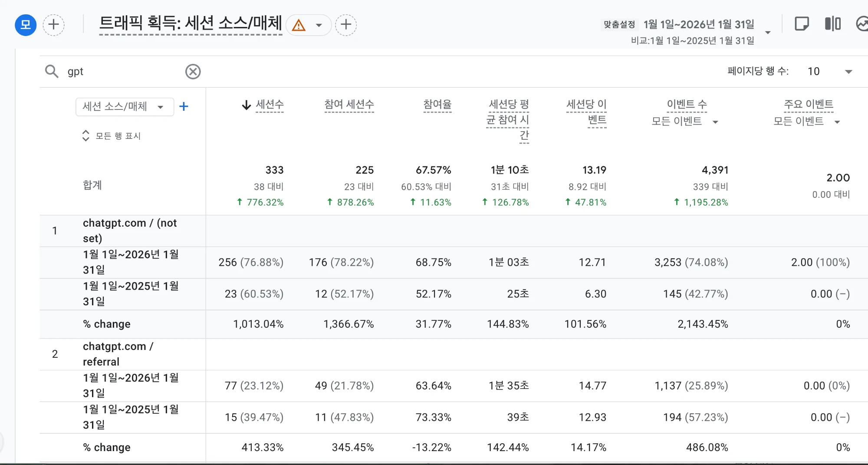868x465 pixels.
Task: Add a comparison with the plus circle
Action: (x=53, y=25)
